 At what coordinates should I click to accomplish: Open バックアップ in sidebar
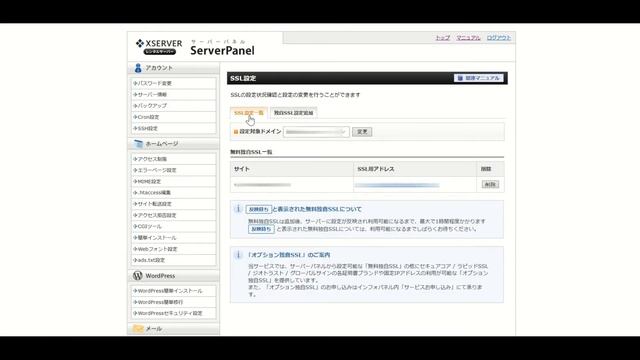click(173, 106)
